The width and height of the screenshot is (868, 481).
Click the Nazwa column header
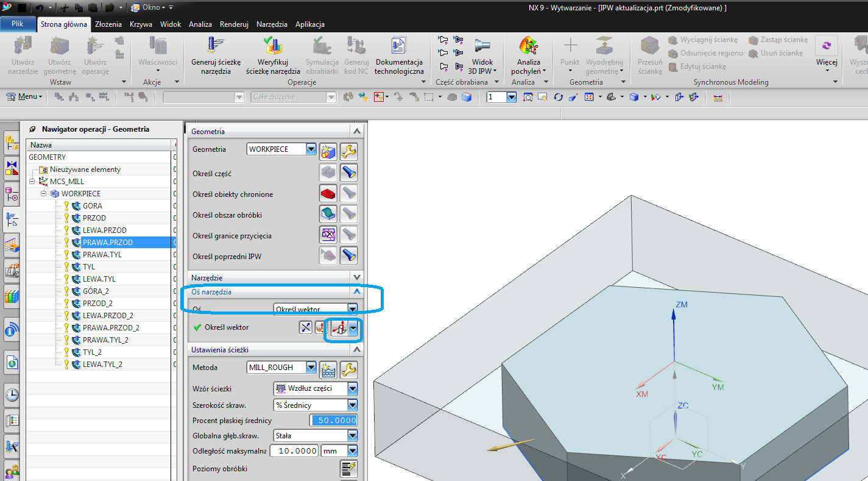pyautogui.click(x=99, y=145)
